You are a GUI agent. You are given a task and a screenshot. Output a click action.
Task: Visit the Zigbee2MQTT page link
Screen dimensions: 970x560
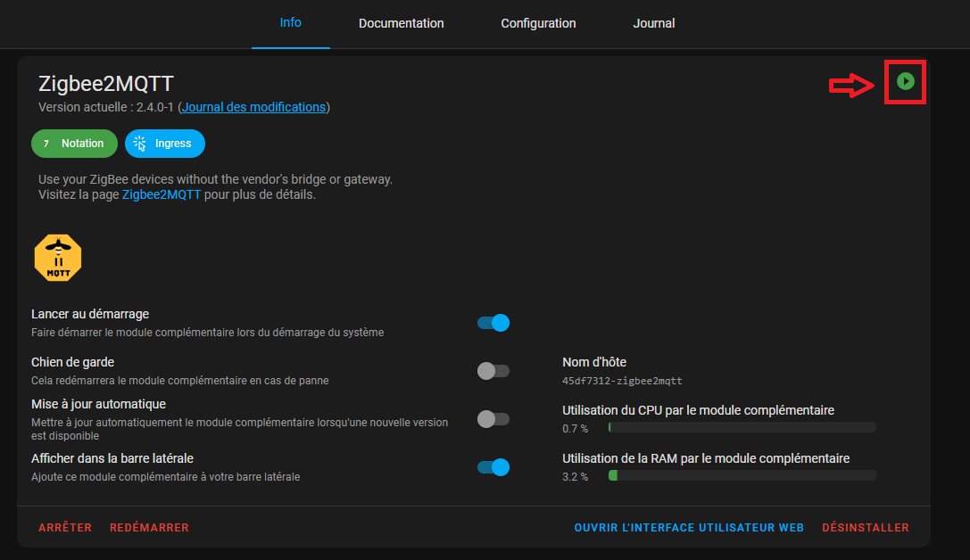[x=162, y=194]
